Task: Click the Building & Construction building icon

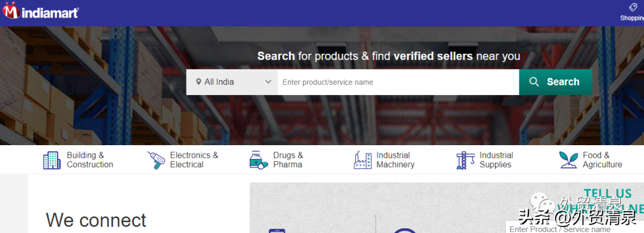Action: click(x=52, y=160)
